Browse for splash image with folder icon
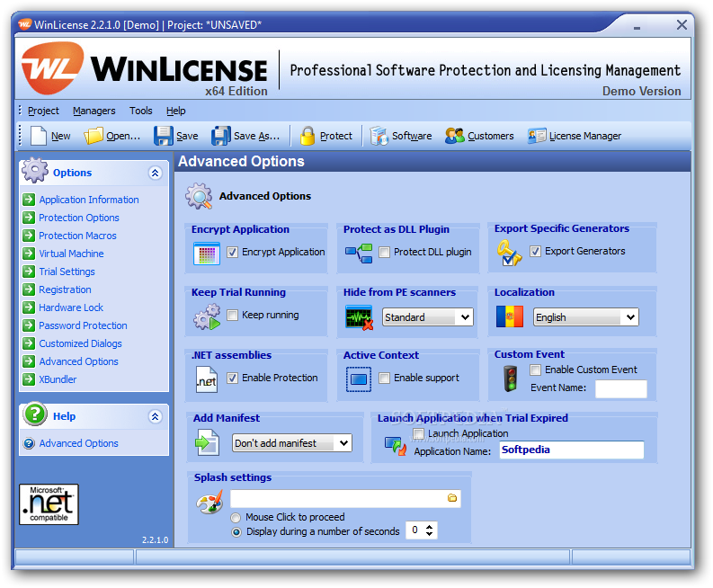This screenshot has height=588, width=713. pos(452,498)
